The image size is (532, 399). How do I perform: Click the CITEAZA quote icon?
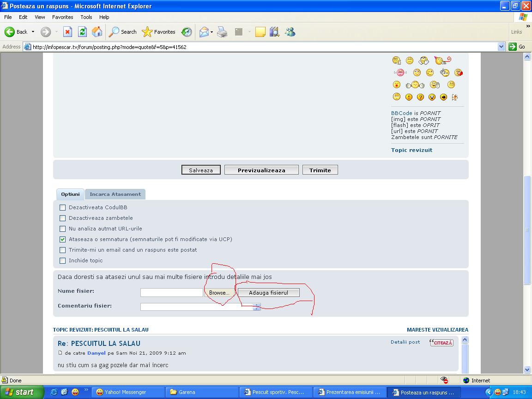point(441,343)
